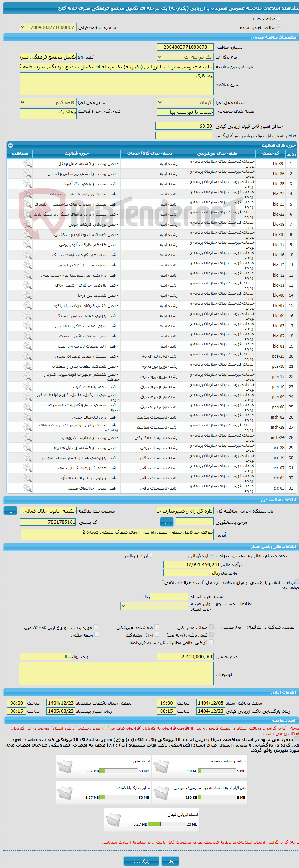Click the کدخدمت column header
This screenshot has height=868, width=299.
click(270, 153)
